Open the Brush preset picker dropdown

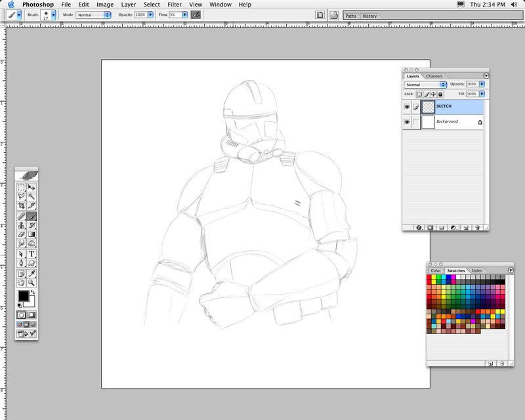pyautogui.click(x=54, y=15)
